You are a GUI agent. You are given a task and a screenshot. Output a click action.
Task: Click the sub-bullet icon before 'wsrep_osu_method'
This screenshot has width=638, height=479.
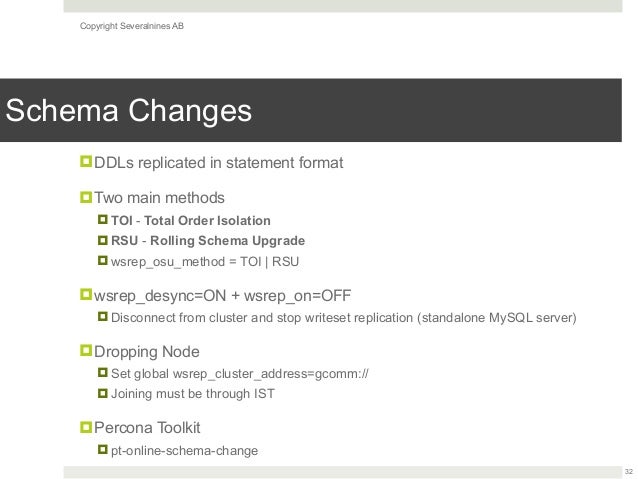(102, 262)
